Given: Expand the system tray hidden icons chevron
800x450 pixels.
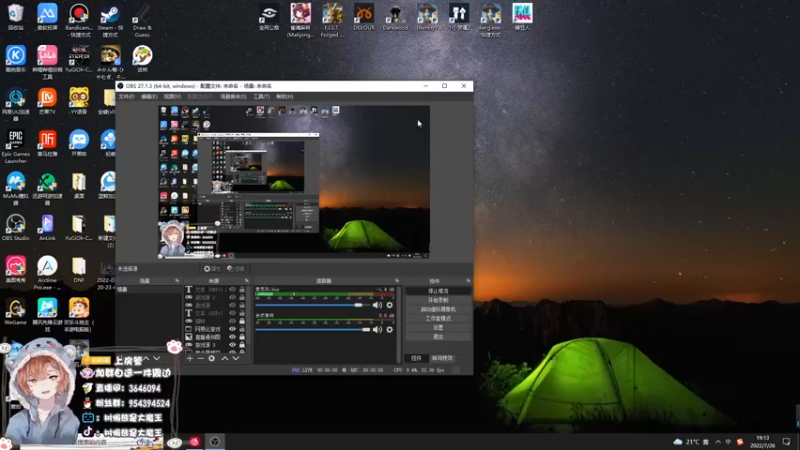Looking at the screenshot, I should (x=718, y=442).
